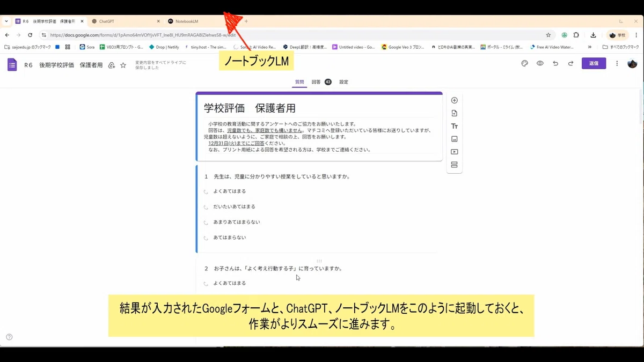Image resolution: width=644 pixels, height=362 pixels.
Task: Open the Forms three-dot more menu
Action: [x=617, y=63]
